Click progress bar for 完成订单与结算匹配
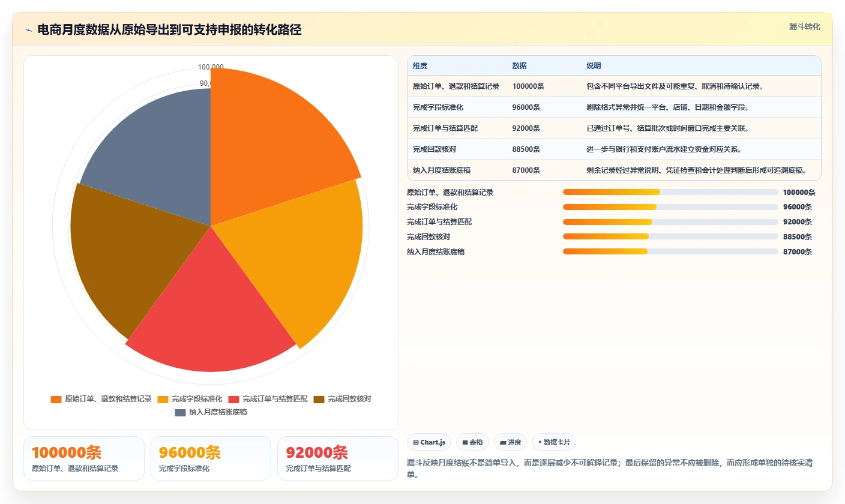Viewport: 845px width, 504px height. [670, 222]
